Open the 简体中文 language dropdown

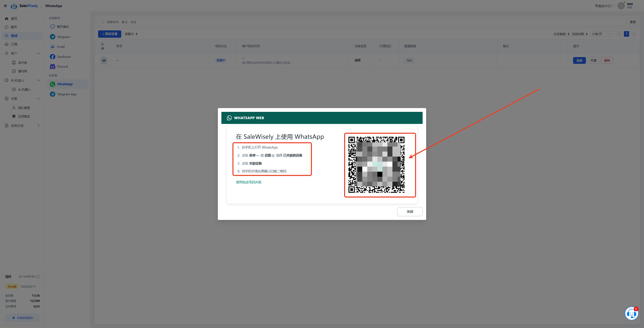(x=604, y=6)
